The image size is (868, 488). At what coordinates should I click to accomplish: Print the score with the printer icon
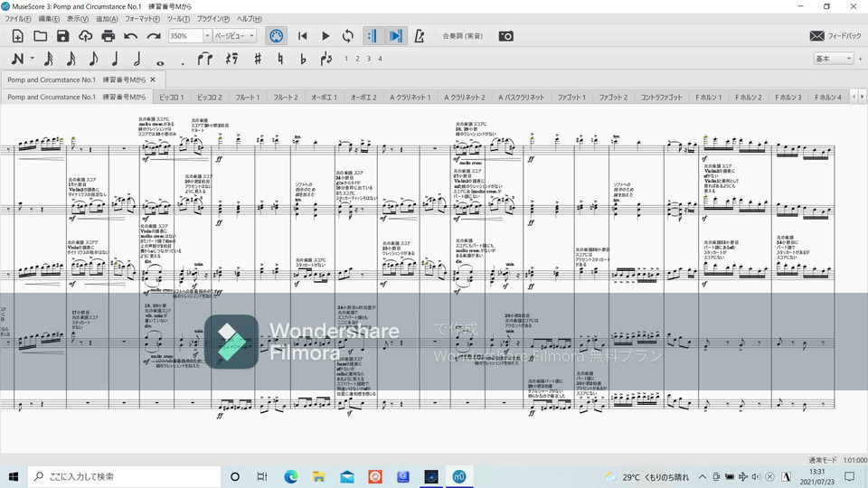click(108, 36)
